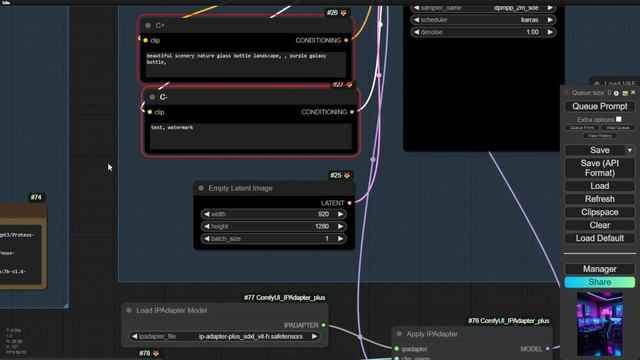This screenshot has height=360, width=640.
Task: Click the View Queue button
Action: click(618, 128)
